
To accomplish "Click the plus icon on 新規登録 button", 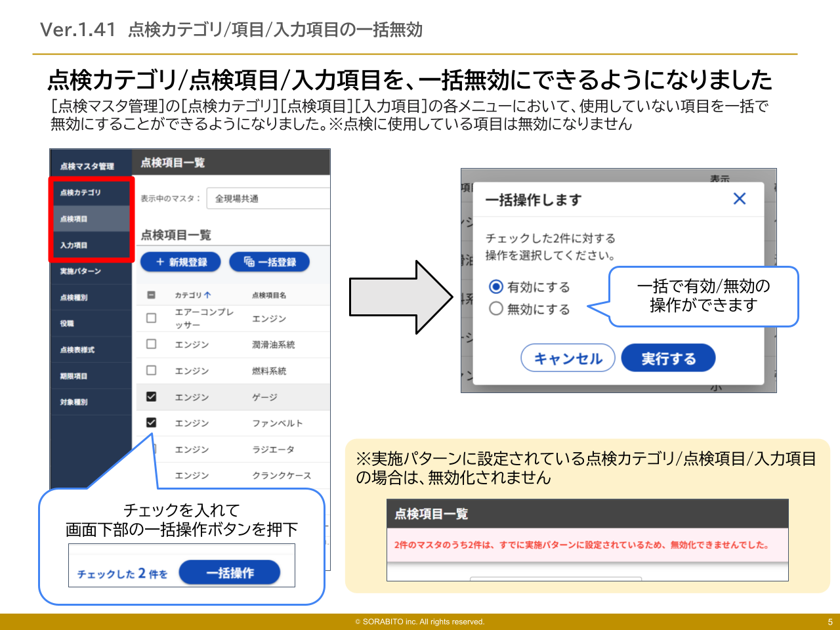I will click(159, 262).
